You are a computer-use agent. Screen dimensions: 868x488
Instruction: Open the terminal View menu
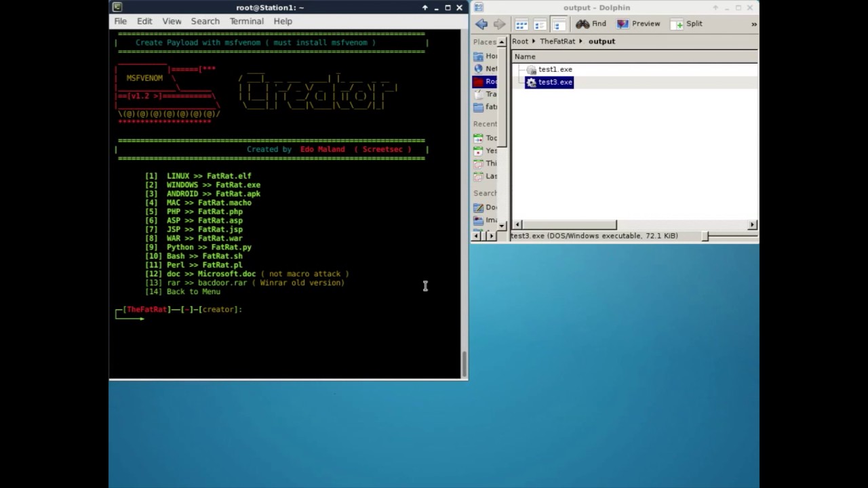click(x=172, y=21)
